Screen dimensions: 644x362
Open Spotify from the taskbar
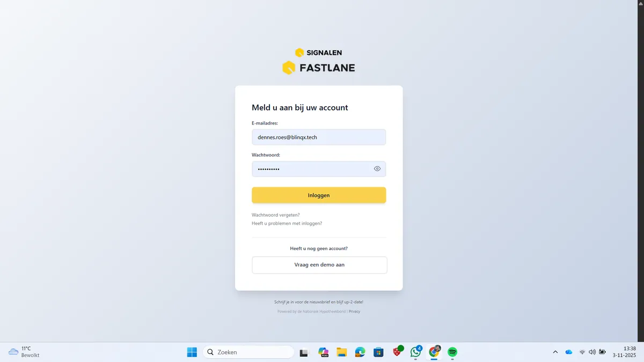pos(452,352)
